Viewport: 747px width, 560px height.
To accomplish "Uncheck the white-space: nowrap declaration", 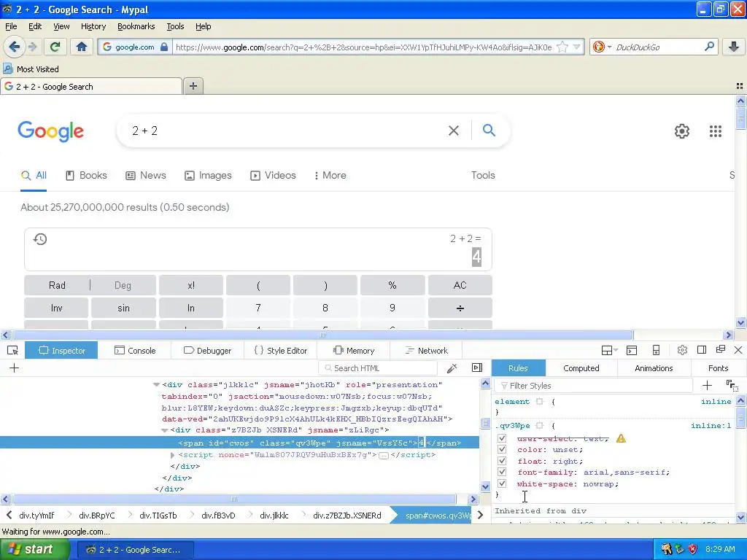I will point(502,483).
